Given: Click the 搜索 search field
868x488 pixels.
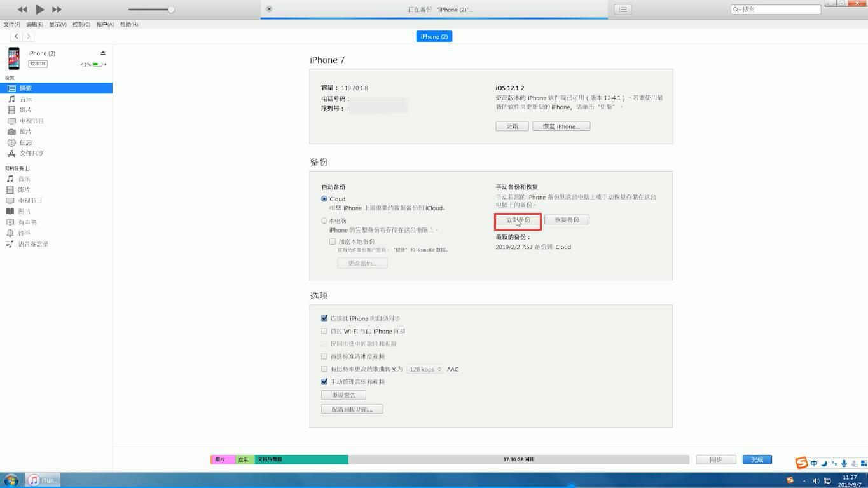Looking at the screenshot, I should (776, 10).
